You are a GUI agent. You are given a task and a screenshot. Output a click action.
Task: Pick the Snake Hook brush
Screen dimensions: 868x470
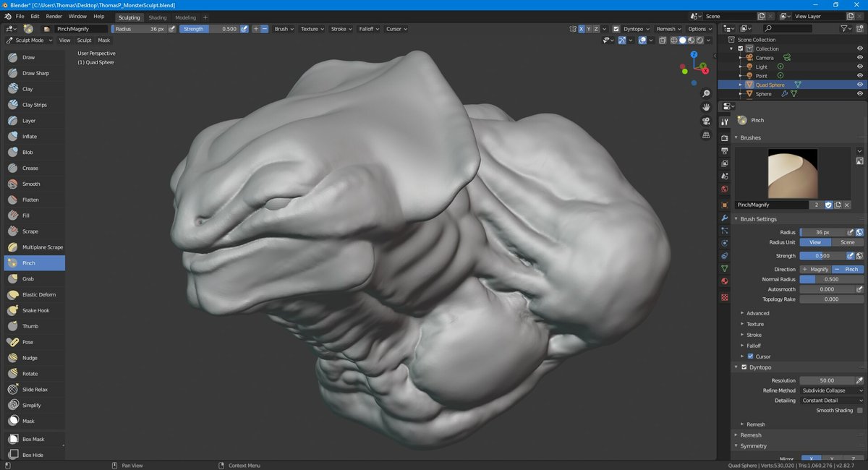click(34, 310)
